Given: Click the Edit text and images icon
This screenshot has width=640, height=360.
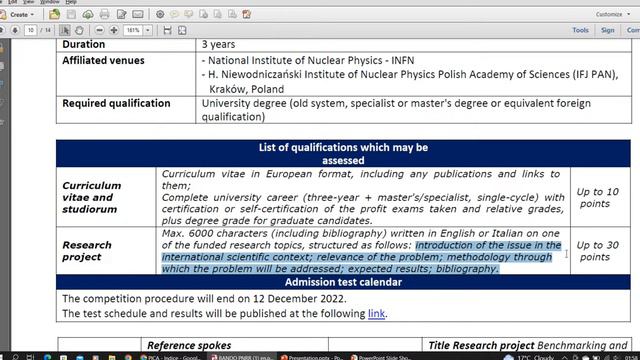Looking at the screenshot, I should (121, 14).
